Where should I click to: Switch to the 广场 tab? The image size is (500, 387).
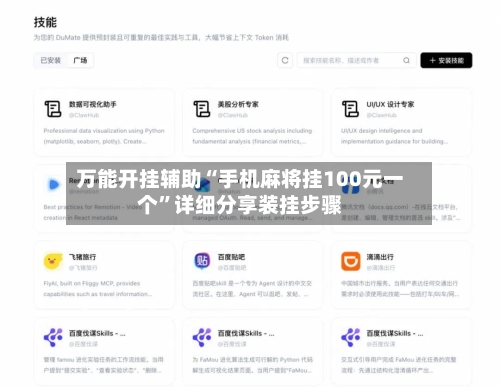(x=80, y=60)
